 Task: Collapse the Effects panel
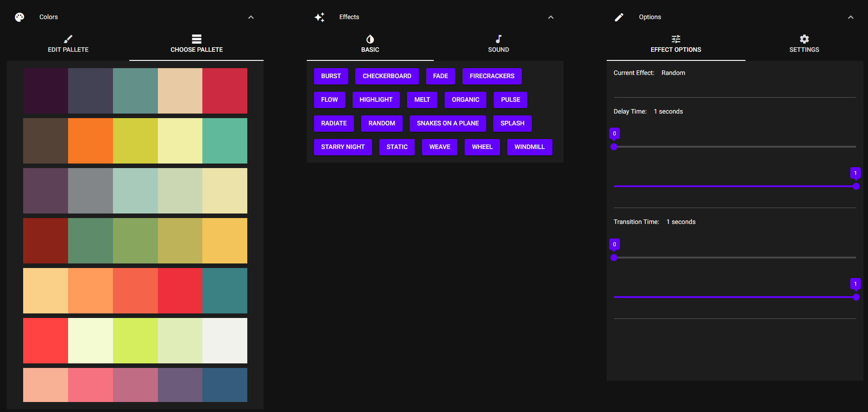[x=550, y=17]
